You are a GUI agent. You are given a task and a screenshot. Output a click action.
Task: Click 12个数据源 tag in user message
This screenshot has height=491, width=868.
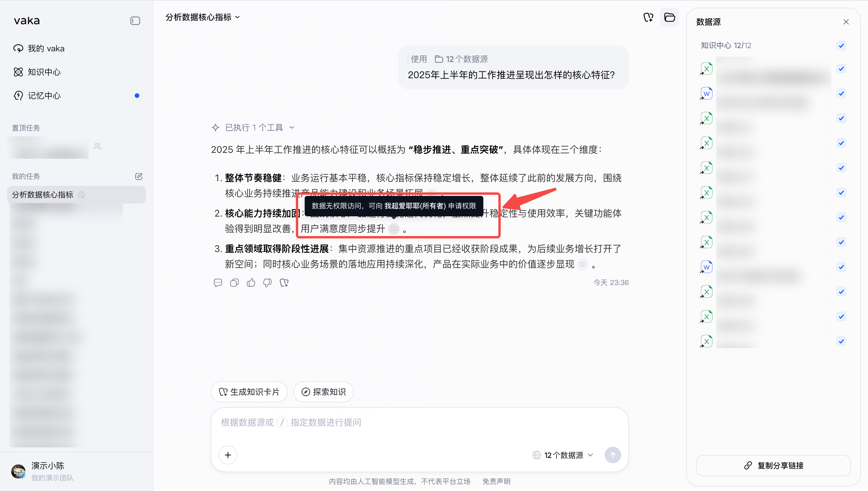[461, 59]
